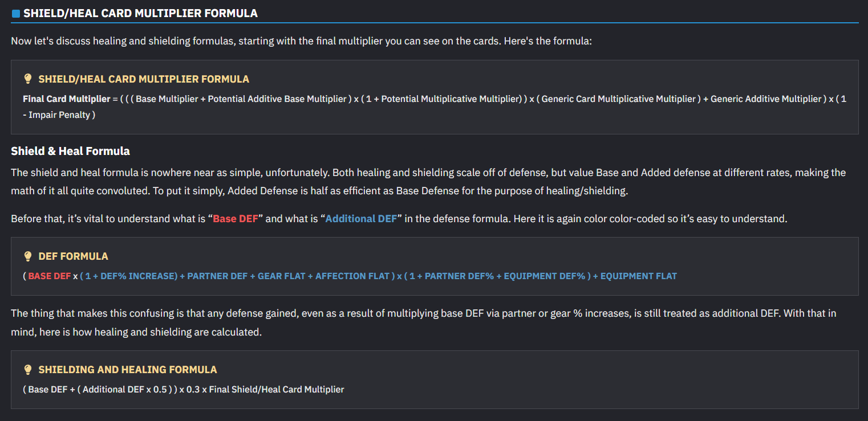Click the "AFFECTION FLAT" term
This screenshot has width=868, height=421.
(352, 276)
